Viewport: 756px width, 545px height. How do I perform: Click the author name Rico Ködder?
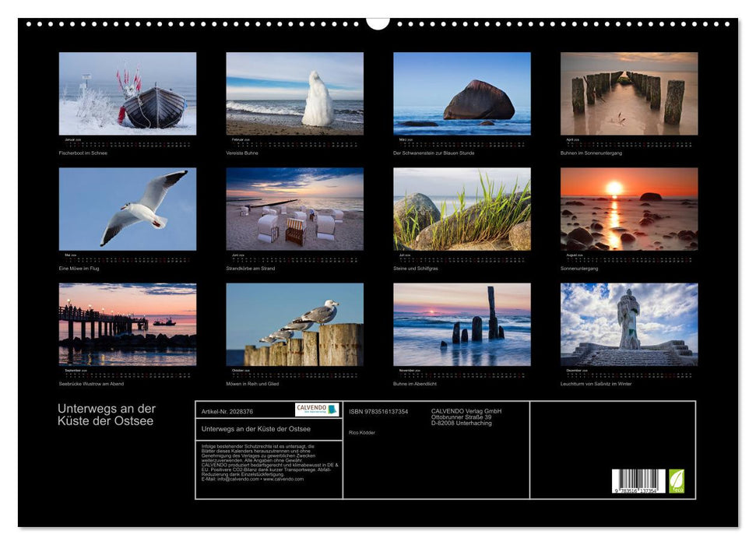362,431
